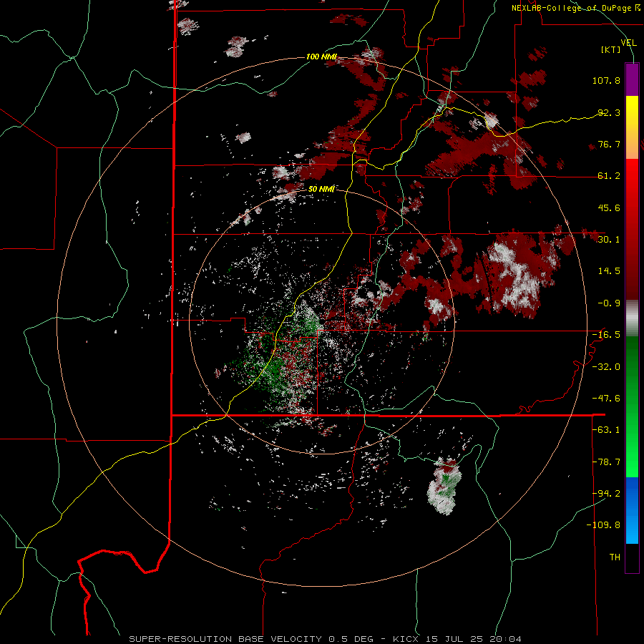The width and height of the screenshot is (644, 644).
Task: Click the KICX station identifier in caption
Action: pyautogui.click(x=406, y=639)
